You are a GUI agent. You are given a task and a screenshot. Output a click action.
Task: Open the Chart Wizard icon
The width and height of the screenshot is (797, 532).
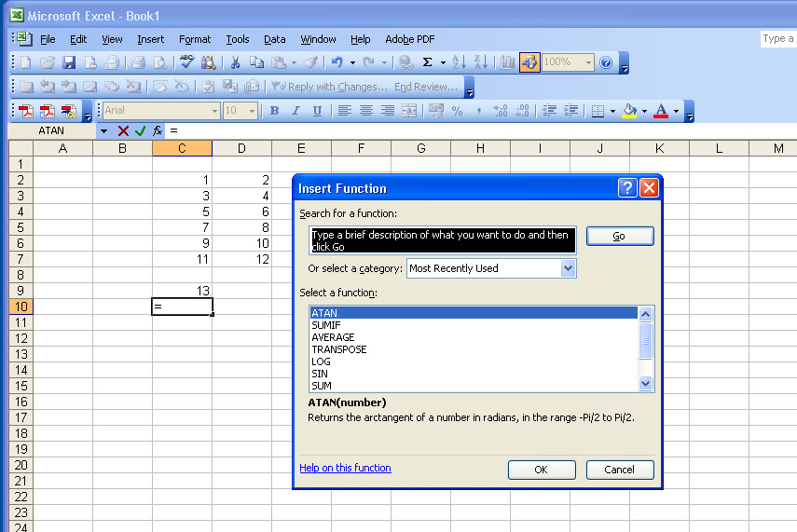point(507,62)
